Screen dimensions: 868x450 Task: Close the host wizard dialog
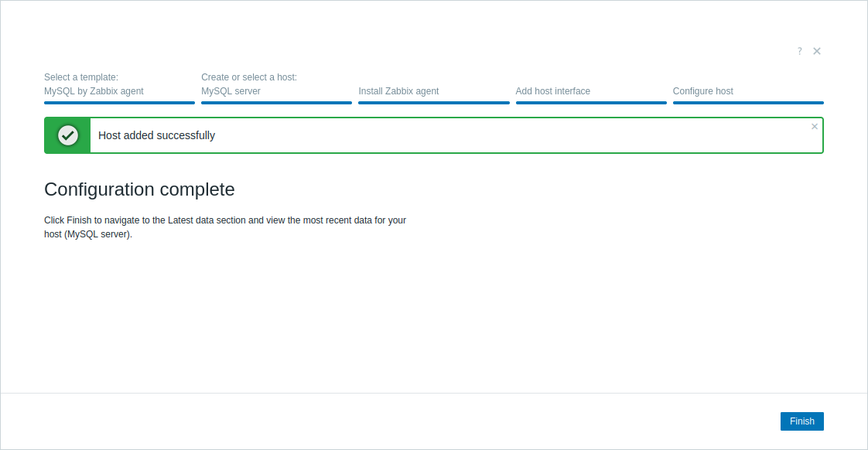pos(816,51)
